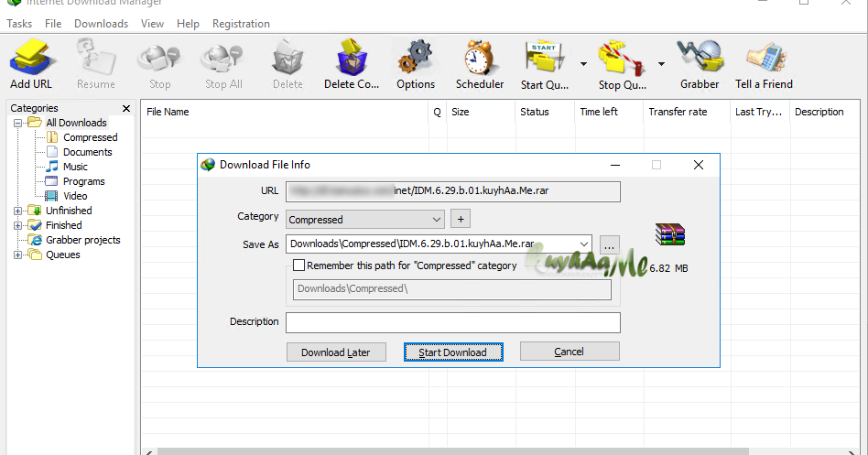Open the Start Queue dropdown arrow
The width and height of the screenshot is (868, 455).
coord(583,64)
